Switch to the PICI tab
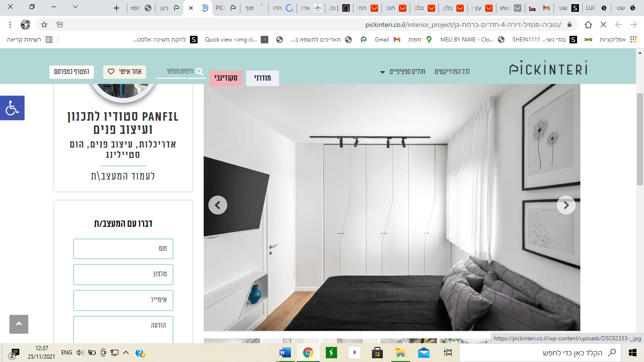 [x=225, y=8]
